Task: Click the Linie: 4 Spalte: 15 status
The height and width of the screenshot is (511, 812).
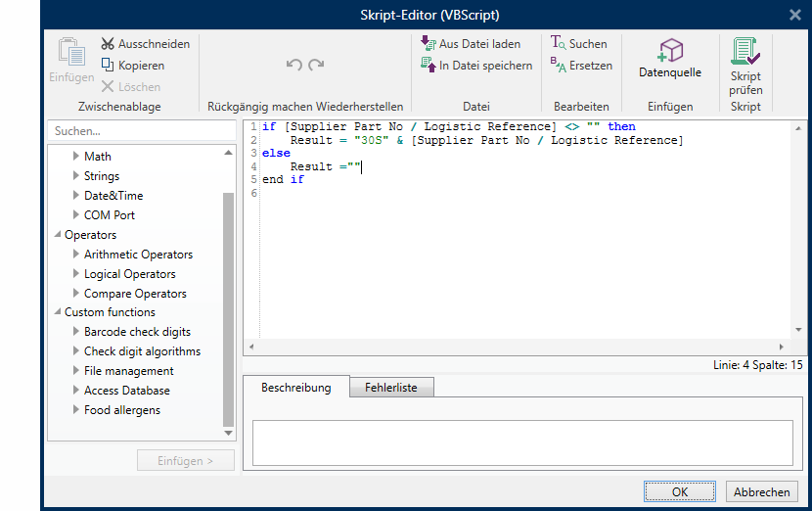Action: 757,365
